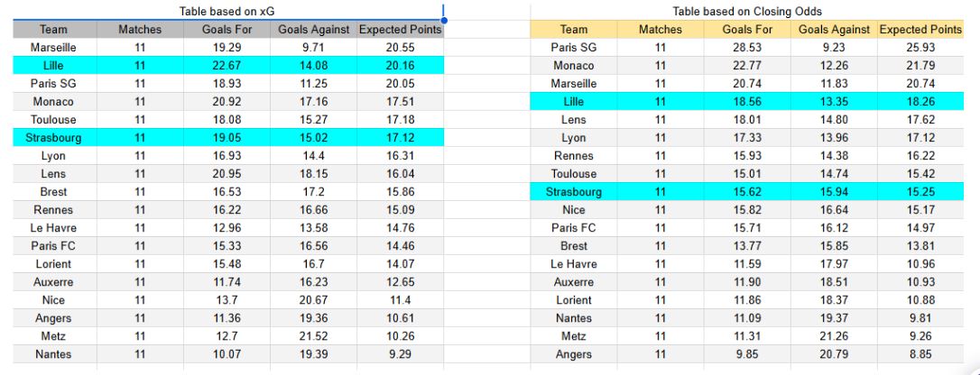980x375 pixels.
Task: Select the highlighted Lille cell in the xG table
Action: coord(53,66)
